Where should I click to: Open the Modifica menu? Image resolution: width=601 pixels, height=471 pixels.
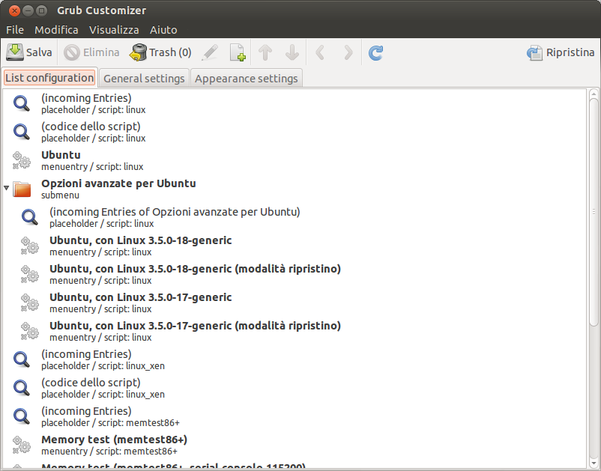(56, 30)
